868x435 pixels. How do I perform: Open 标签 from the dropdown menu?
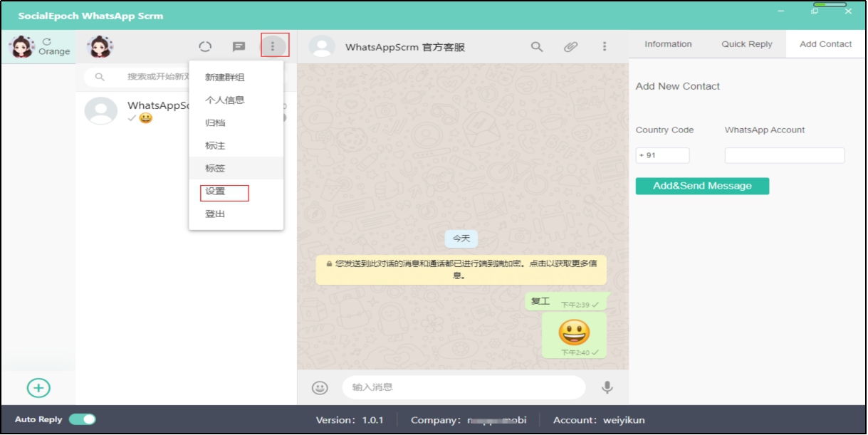[x=236, y=168]
